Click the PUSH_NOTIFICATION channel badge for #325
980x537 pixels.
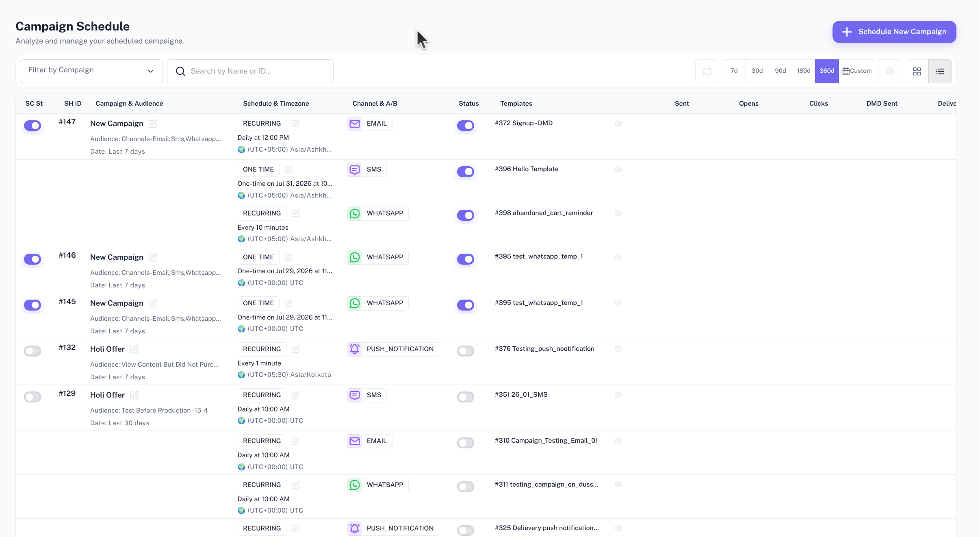point(393,528)
